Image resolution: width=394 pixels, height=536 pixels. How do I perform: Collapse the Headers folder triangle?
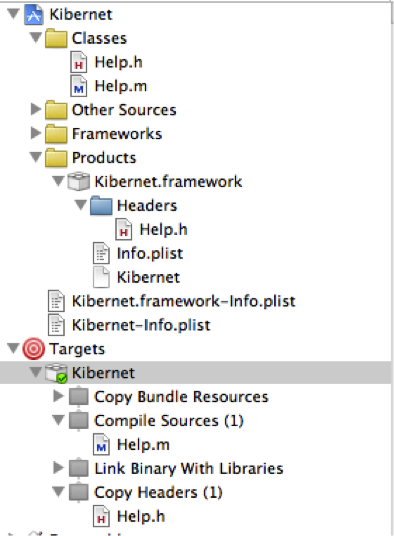81,205
